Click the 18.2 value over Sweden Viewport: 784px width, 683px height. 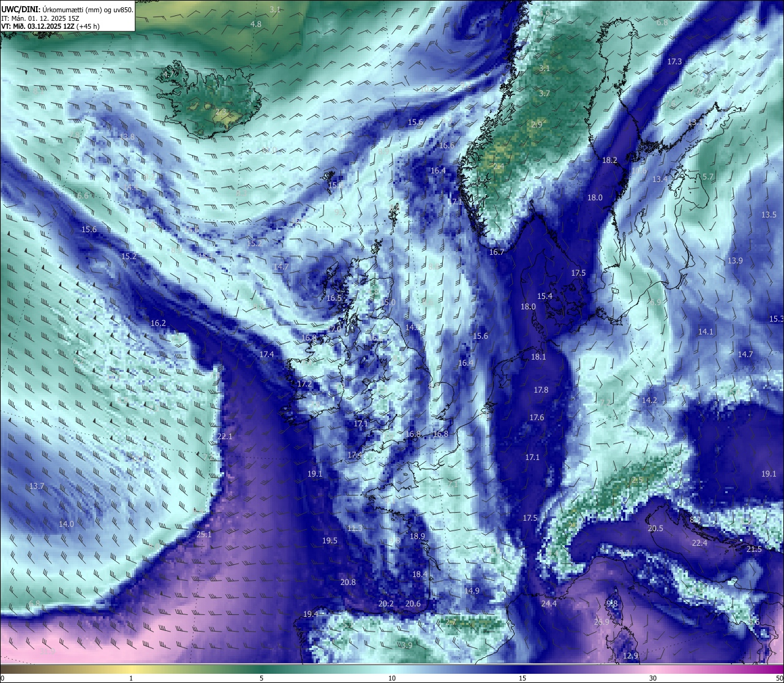(x=609, y=160)
